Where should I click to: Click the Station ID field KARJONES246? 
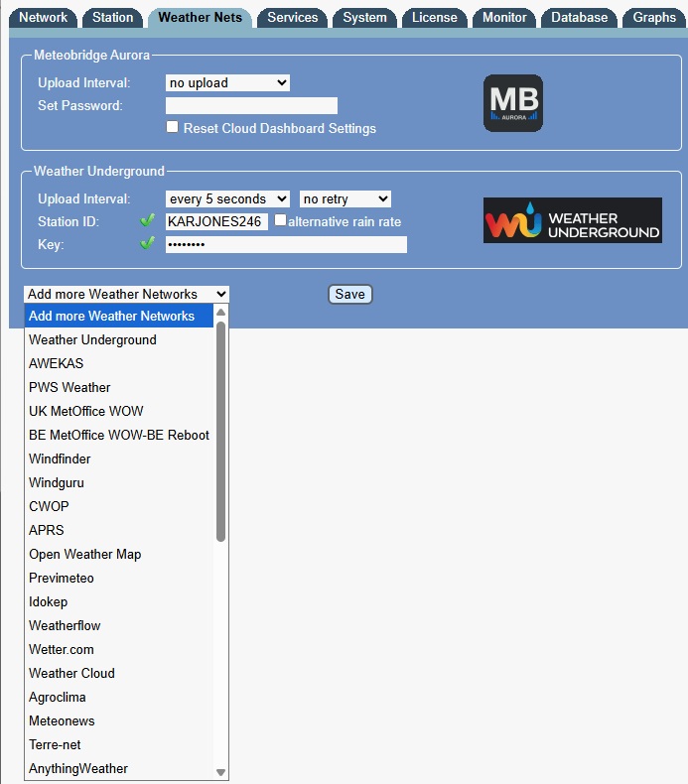(216, 221)
